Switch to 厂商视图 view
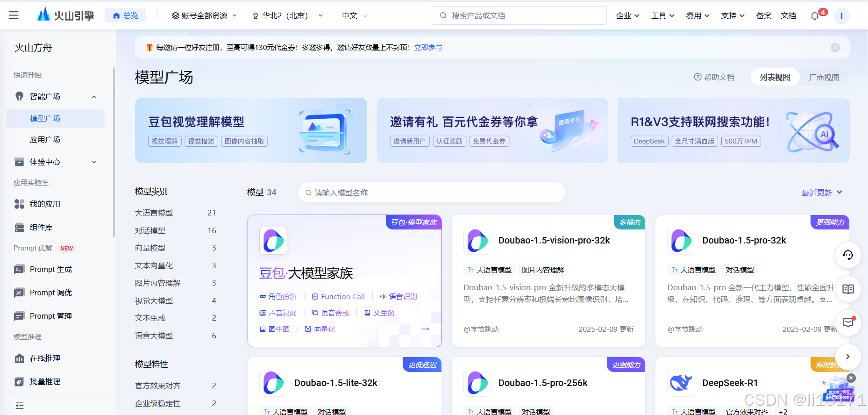 [824, 77]
